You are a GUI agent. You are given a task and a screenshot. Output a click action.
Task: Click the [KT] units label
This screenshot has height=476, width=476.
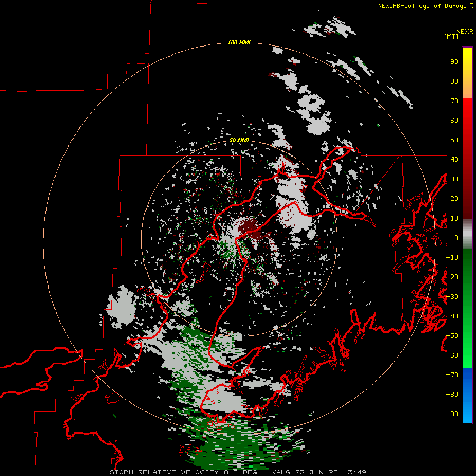tap(451, 36)
